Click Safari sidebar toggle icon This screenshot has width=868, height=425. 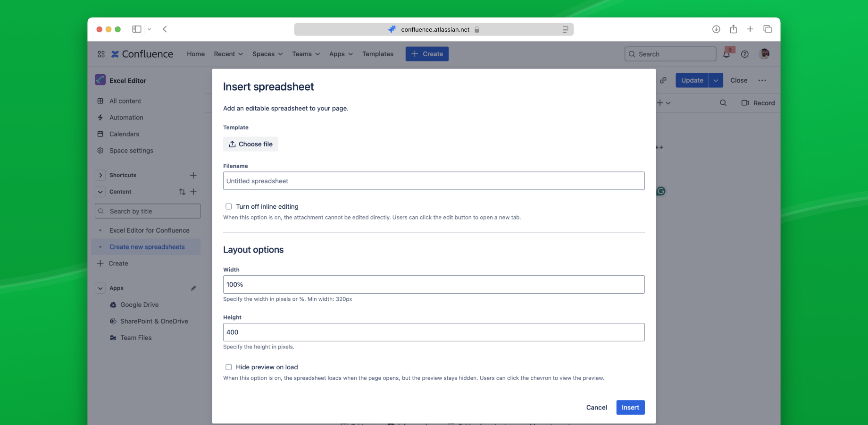[x=137, y=29]
